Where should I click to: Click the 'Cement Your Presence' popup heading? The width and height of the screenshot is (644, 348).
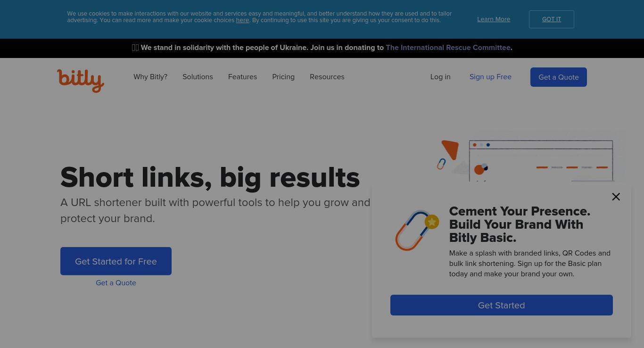(520, 224)
